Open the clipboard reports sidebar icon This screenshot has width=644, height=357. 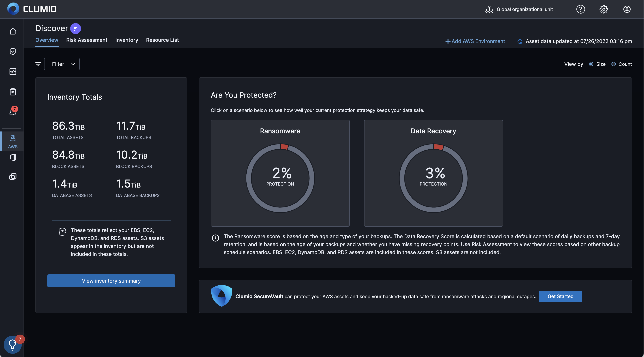tap(13, 92)
